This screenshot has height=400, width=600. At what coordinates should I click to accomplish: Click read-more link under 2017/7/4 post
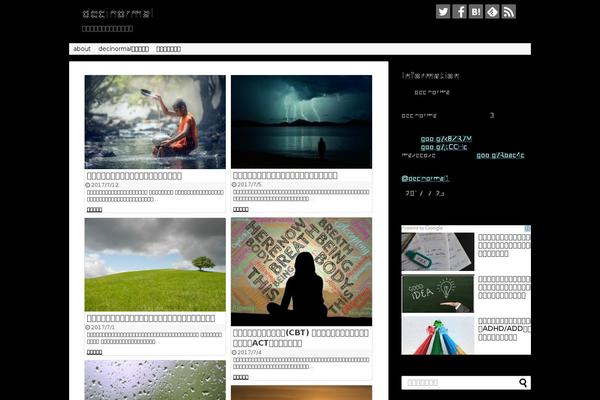coord(241,377)
